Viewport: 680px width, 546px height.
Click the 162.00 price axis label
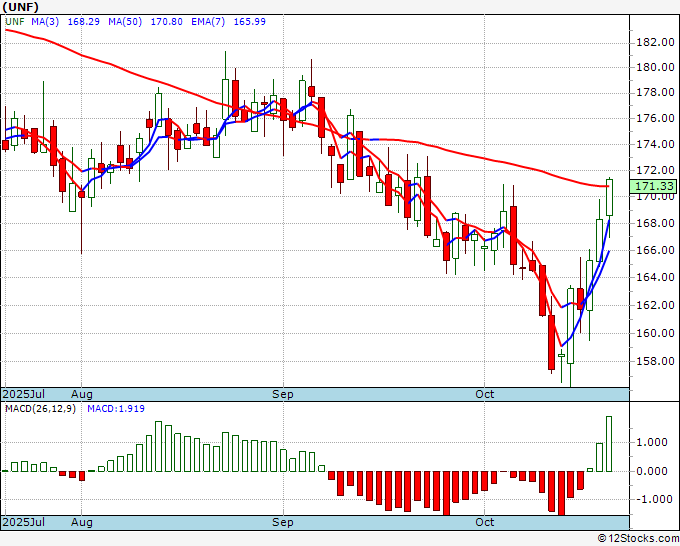(x=655, y=305)
